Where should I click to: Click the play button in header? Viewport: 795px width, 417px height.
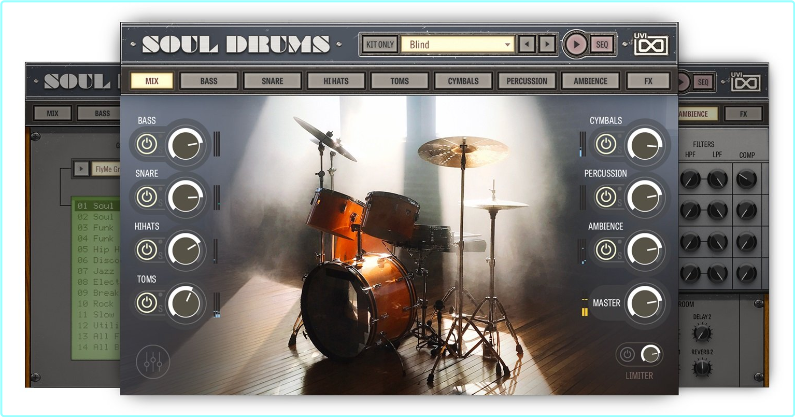click(576, 44)
